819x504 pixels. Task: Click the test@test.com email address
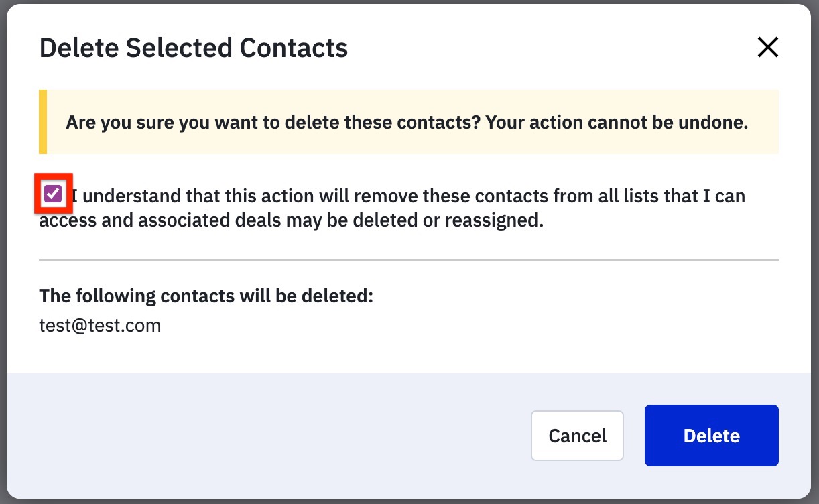point(100,326)
